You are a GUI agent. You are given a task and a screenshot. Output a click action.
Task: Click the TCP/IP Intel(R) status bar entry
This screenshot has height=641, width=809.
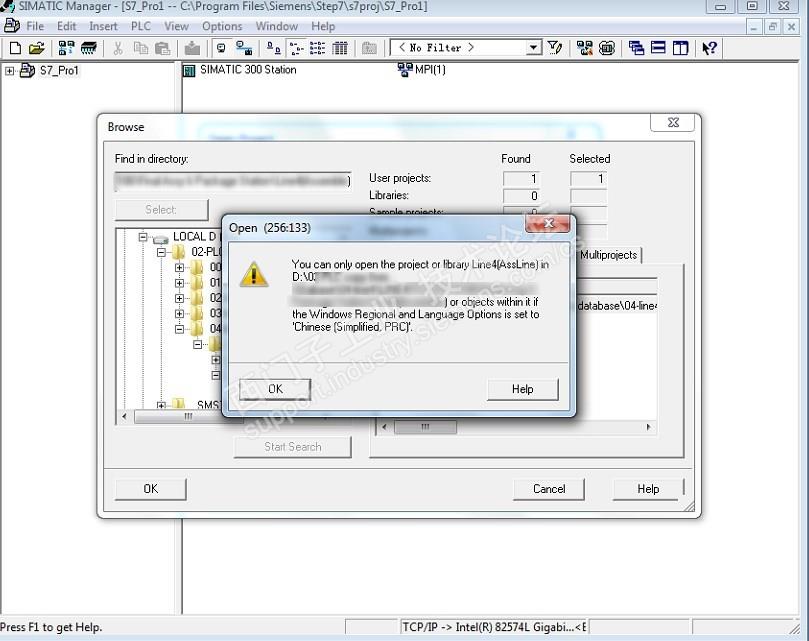click(x=494, y=627)
